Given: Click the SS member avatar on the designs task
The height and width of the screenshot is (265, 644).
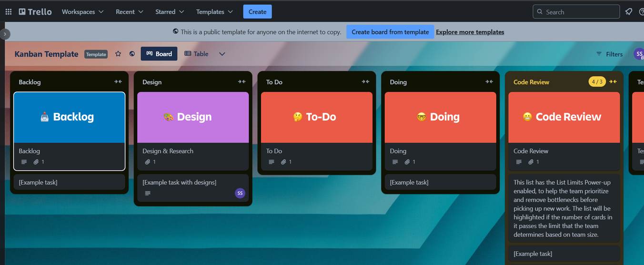Looking at the screenshot, I should pyautogui.click(x=240, y=193).
